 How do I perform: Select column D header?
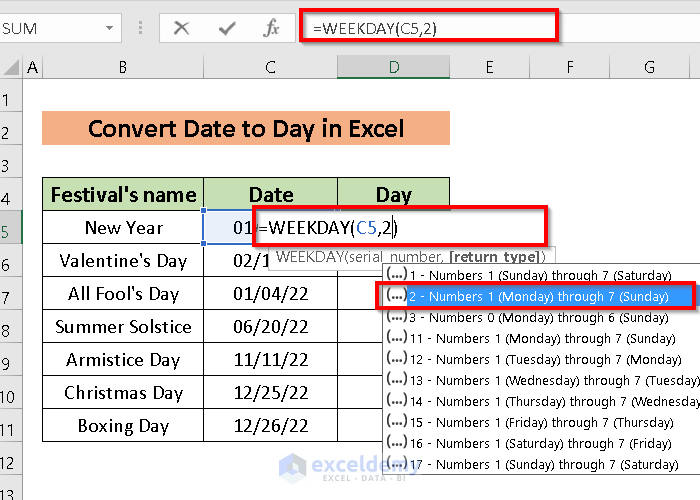(x=393, y=68)
